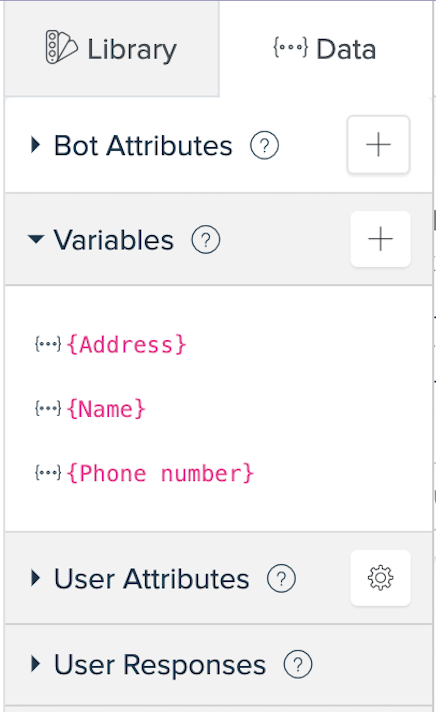Expand the User Attributes section arrow
Image resolution: width=436 pixels, height=712 pixels.
tap(35, 578)
